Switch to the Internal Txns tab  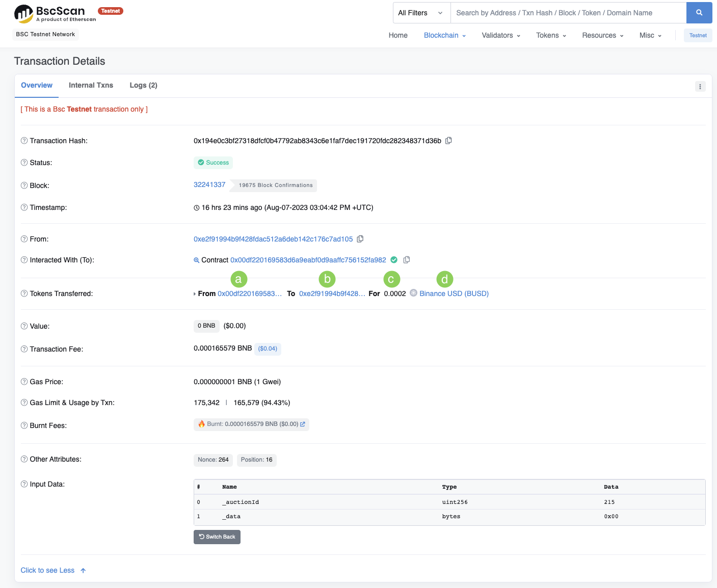tap(91, 85)
